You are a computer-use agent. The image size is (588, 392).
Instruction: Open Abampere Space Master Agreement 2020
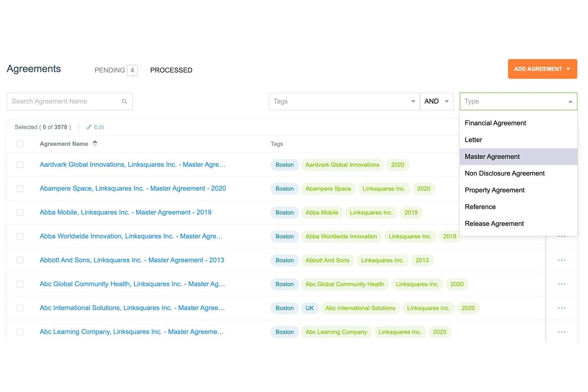point(133,188)
